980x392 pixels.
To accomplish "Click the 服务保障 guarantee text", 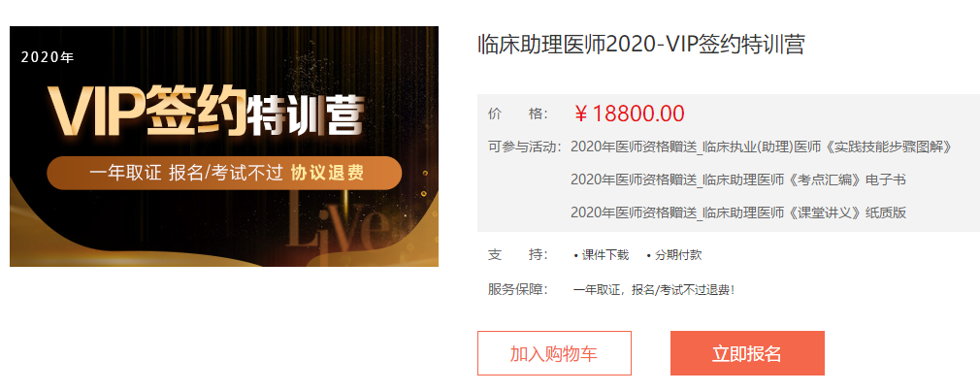I will click(x=654, y=290).
